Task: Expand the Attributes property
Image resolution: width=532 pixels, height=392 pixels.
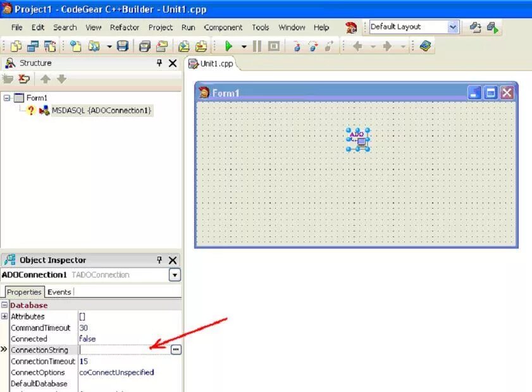Action: pyautogui.click(x=4, y=316)
